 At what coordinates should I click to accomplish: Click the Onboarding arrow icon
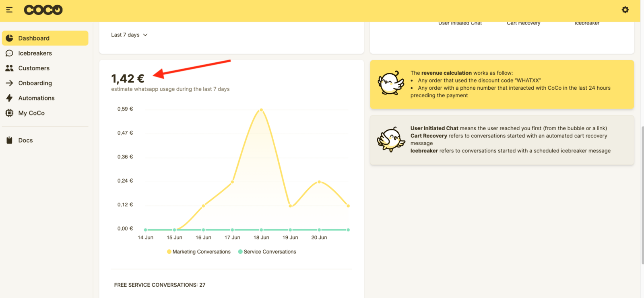[x=9, y=83]
